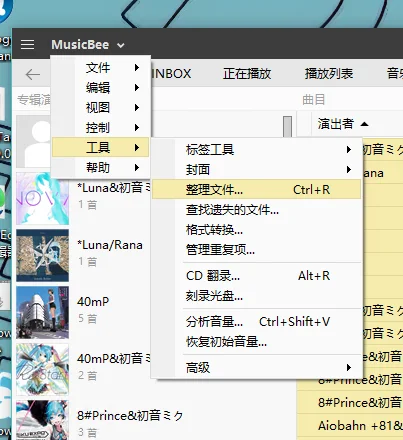403x440 pixels.
Task: Select the *Luna/Rana artist entry text
Action: tap(110, 245)
